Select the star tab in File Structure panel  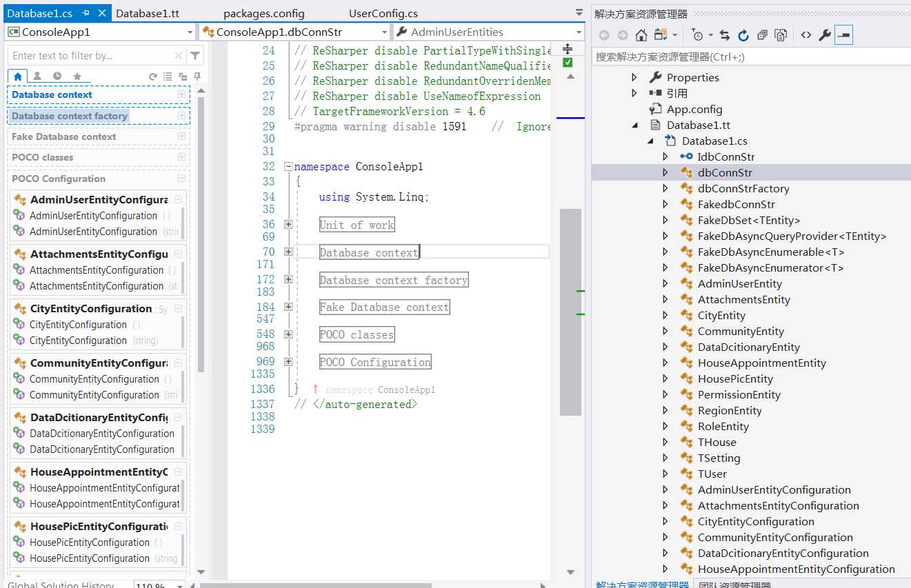click(77, 76)
